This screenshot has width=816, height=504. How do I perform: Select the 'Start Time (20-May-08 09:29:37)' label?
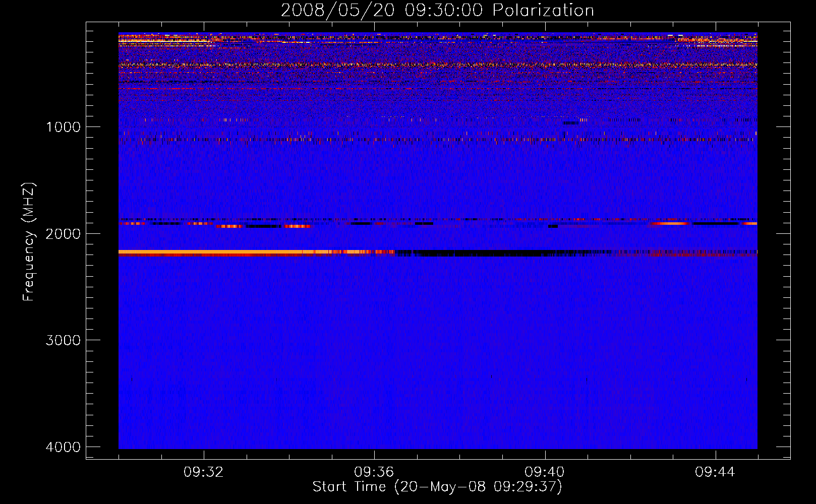coord(437,487)
